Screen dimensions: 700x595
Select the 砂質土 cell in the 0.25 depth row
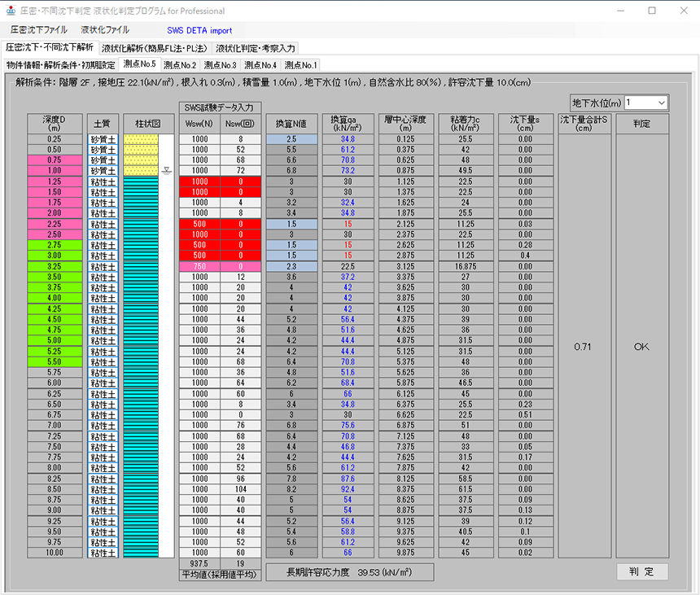[x=103, y=139]
